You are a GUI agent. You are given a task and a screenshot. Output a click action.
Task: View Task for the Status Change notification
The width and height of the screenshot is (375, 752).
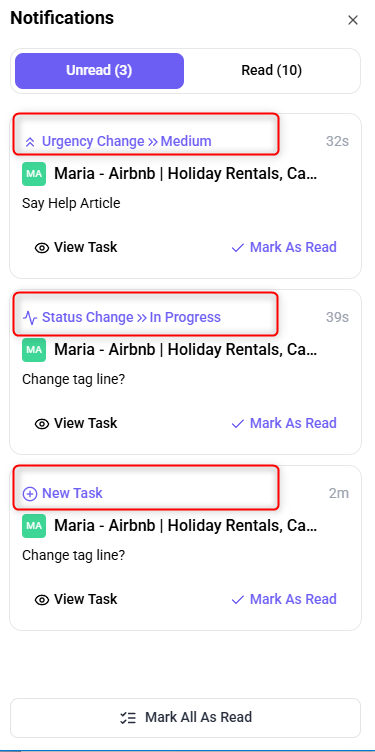point(76,423)
